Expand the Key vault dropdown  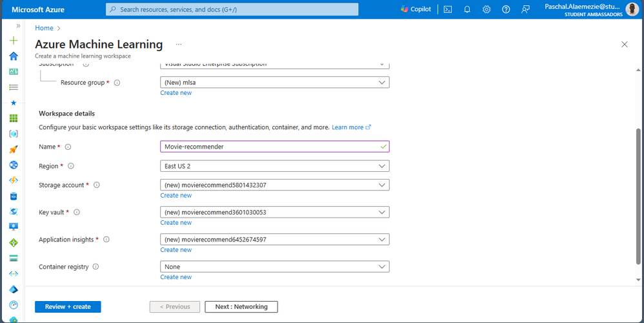coord(274,212)
